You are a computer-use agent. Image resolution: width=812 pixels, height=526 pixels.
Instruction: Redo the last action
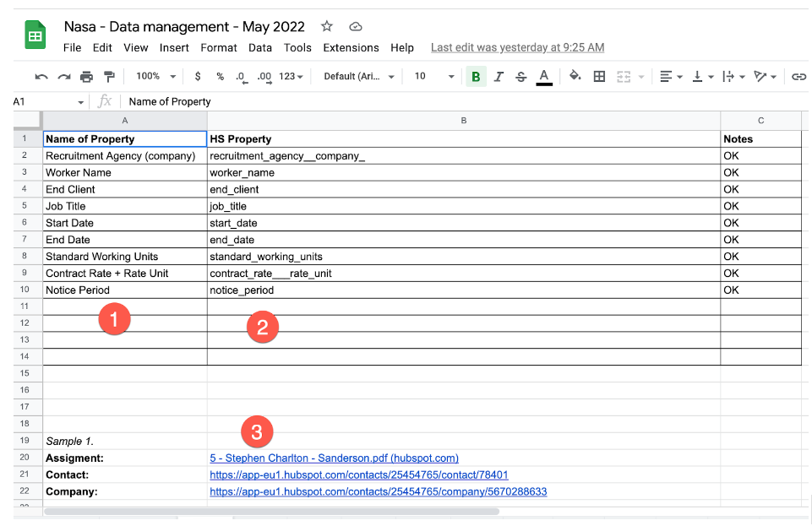pyautogui.click(x=63, y=77)
